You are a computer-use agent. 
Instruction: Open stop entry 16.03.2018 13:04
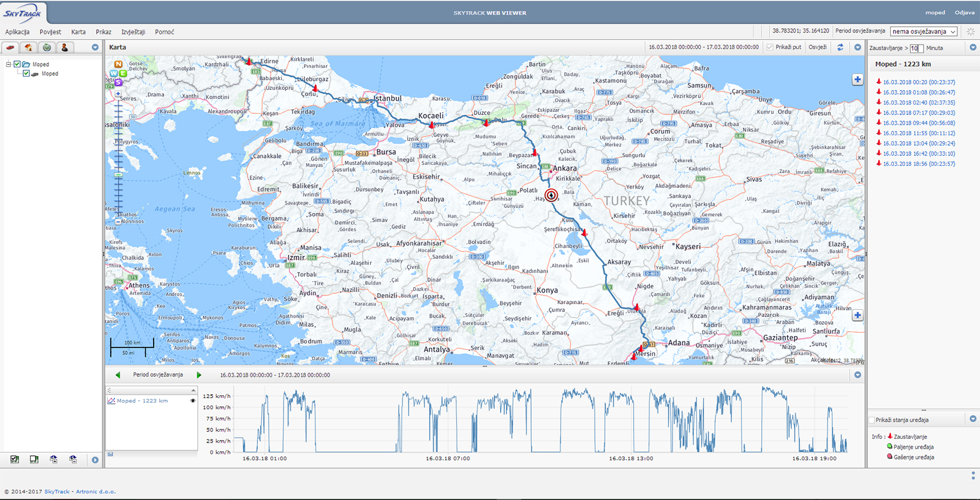(x=919, y=143)
